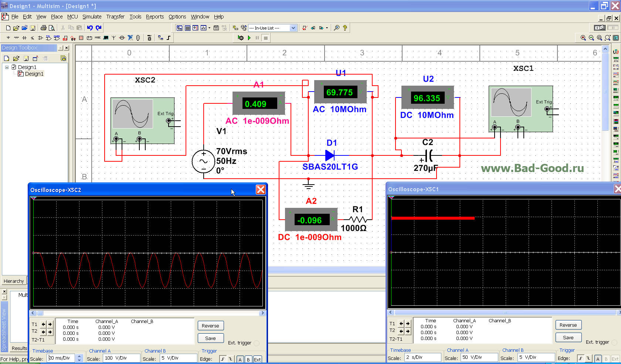Click Reverse in Oscilloscope-XSC1
Viewport: 621px width, 364px height.
(569, 325)
